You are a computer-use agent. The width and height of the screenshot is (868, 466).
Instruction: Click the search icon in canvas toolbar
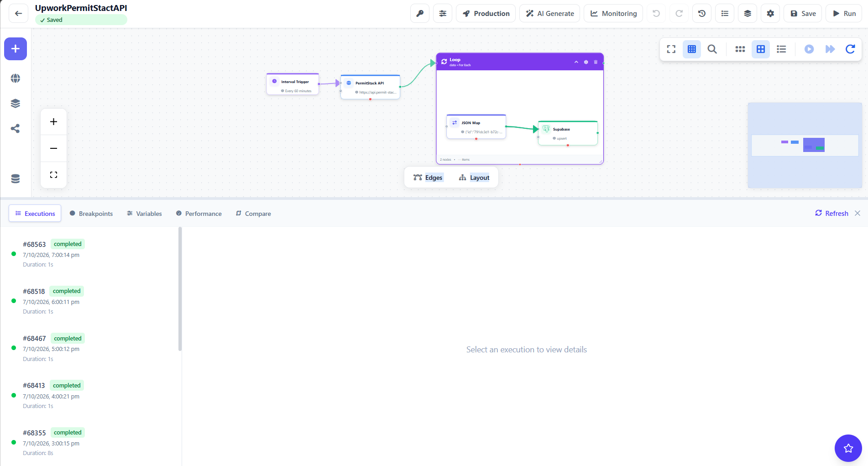[x=712, y=49]
